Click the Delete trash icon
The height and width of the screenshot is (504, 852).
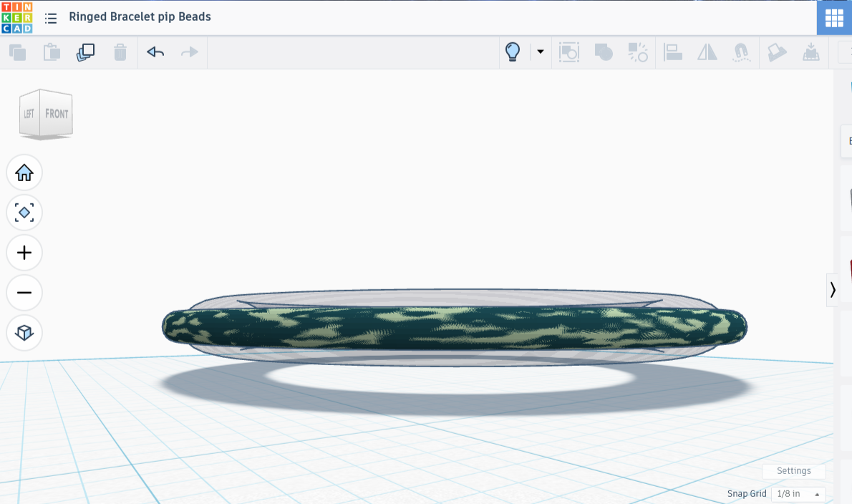point(120,52)
